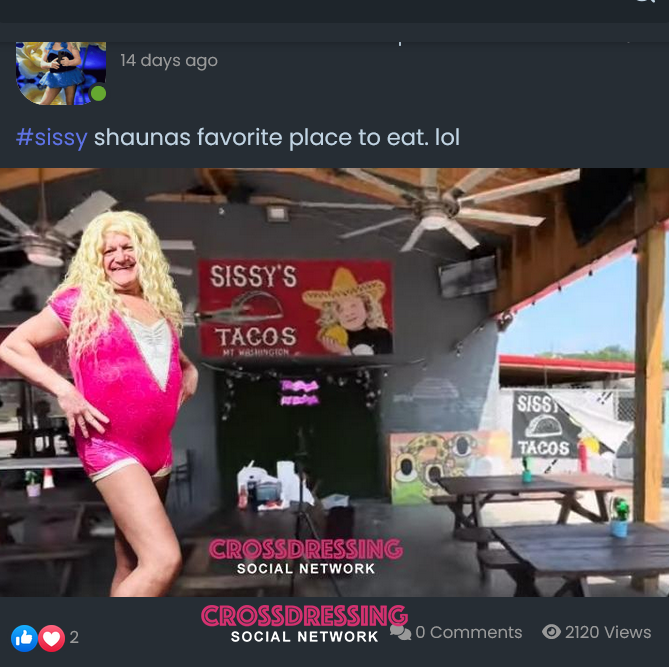669x667 pixels.
Task: Click the dark header bar at top
Action: coord(334,11)
